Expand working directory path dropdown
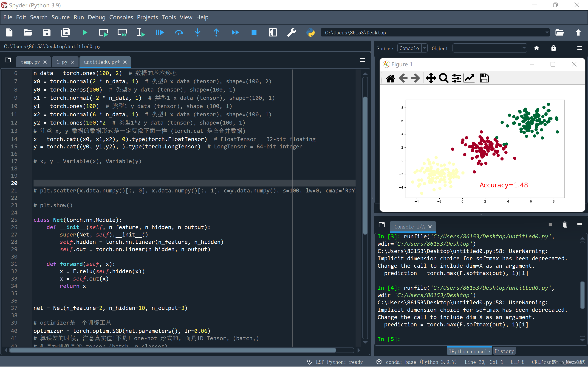588x367 pixels. click(547, 33)
